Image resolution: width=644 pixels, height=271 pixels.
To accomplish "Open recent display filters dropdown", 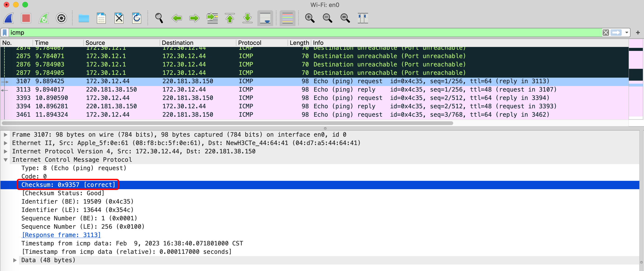I will point(627,33).
